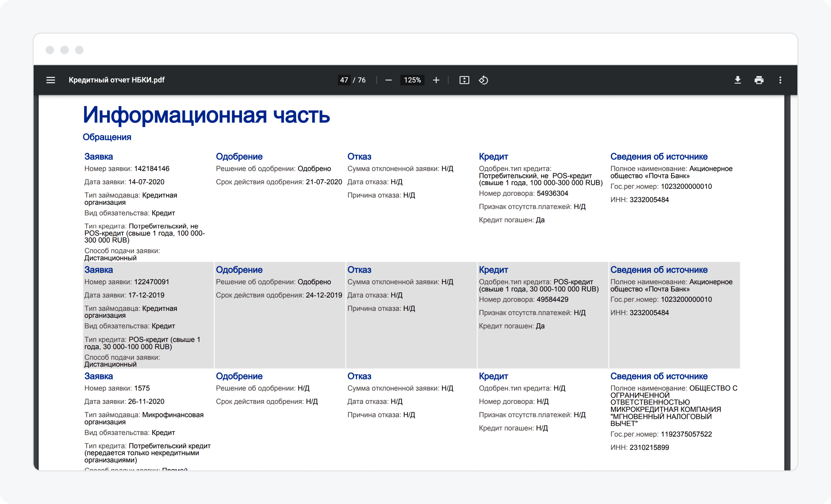Zoom in with the plus icon
Image resolution: width=831 pixels, height=504 pixels.
[436, 80]
